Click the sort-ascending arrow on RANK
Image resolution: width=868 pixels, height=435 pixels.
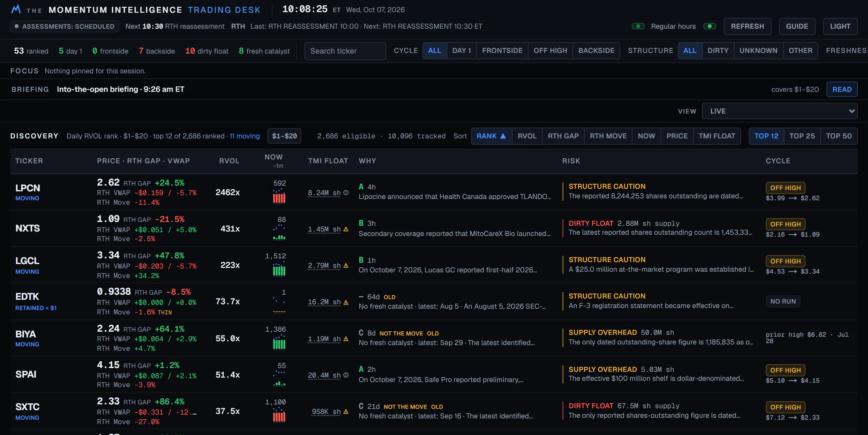click(503, 136)
